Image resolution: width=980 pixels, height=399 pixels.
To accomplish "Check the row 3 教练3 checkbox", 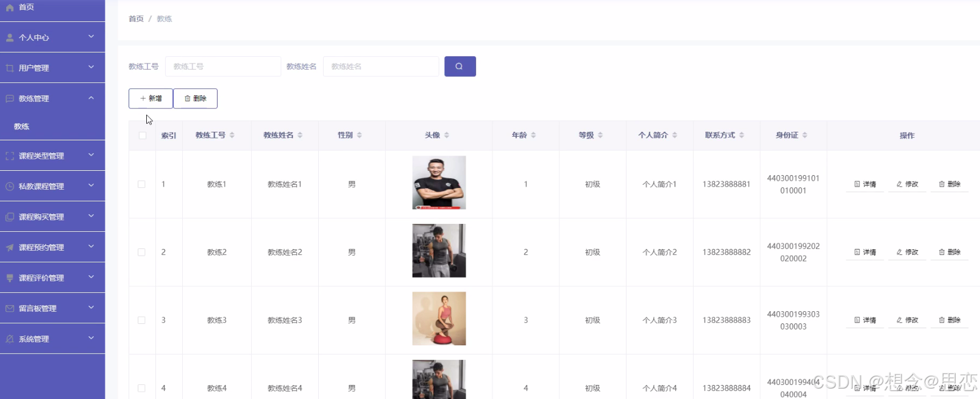I will click(141, 320).
